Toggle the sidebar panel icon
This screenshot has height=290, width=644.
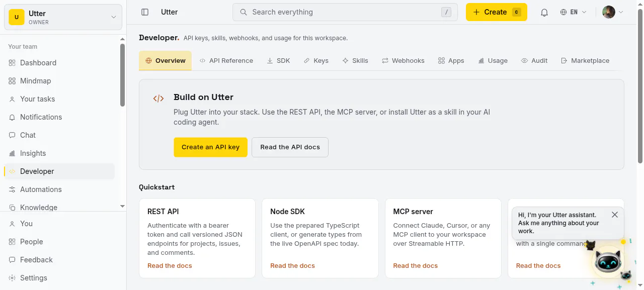pos(145,12)
